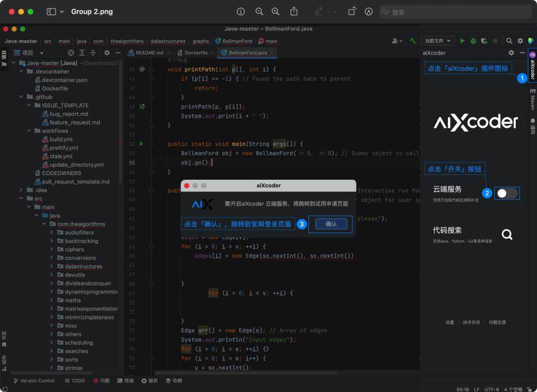Open IDE settings via top toolbar gear

tap(520, 41)
